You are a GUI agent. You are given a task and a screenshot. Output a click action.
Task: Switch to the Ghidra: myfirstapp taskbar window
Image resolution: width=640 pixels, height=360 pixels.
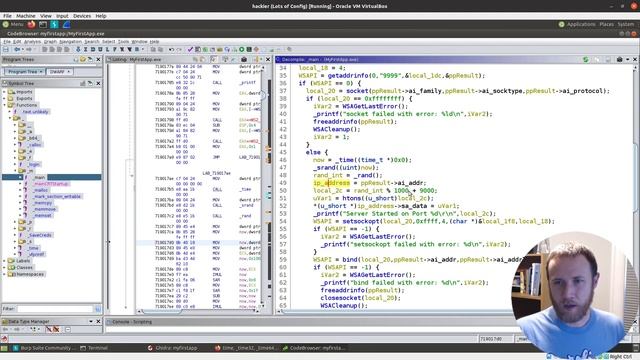pos(173,348)
